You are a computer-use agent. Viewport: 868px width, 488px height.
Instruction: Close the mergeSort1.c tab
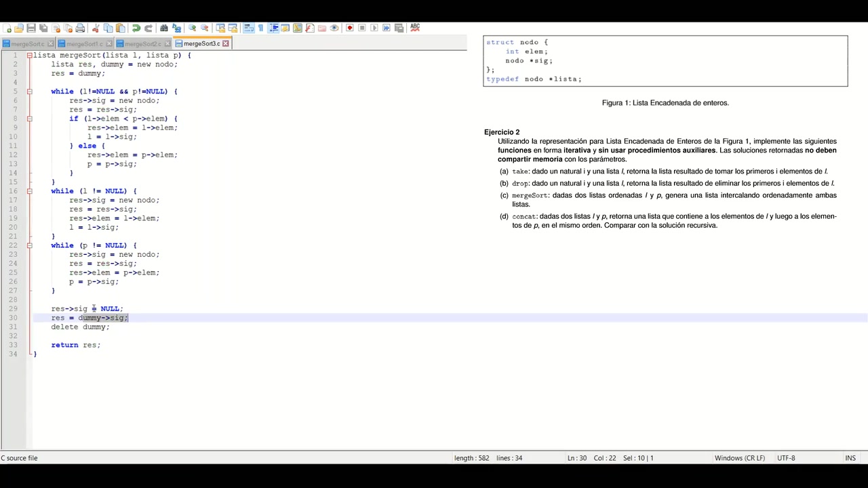(x=108, y=44)
